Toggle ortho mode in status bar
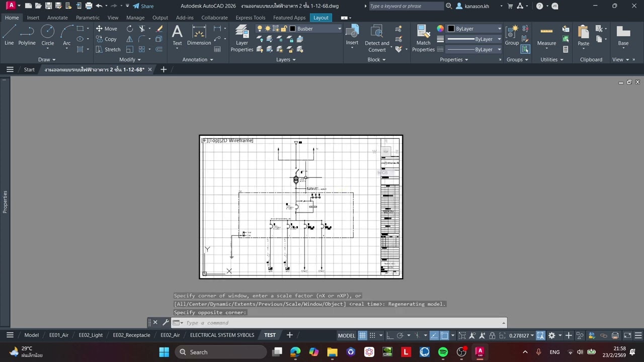Image resolution: width=644 pixels, height=362 pixels. [x=390, y=335]
